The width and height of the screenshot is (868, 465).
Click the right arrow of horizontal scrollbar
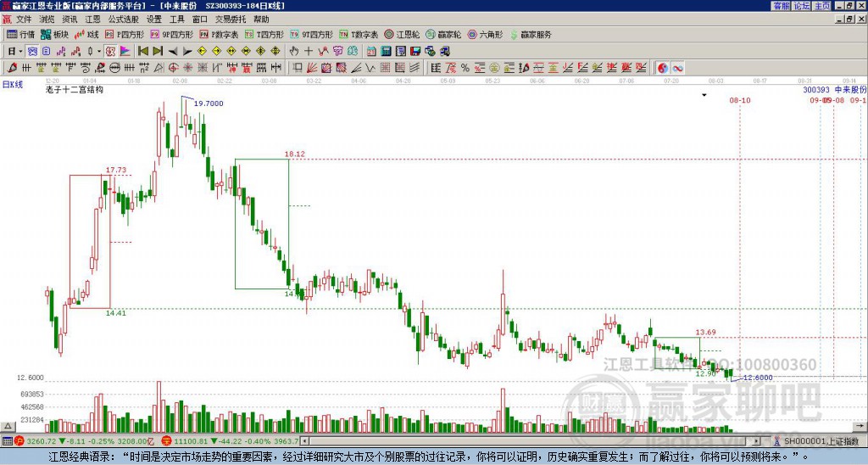pos(757,441)
